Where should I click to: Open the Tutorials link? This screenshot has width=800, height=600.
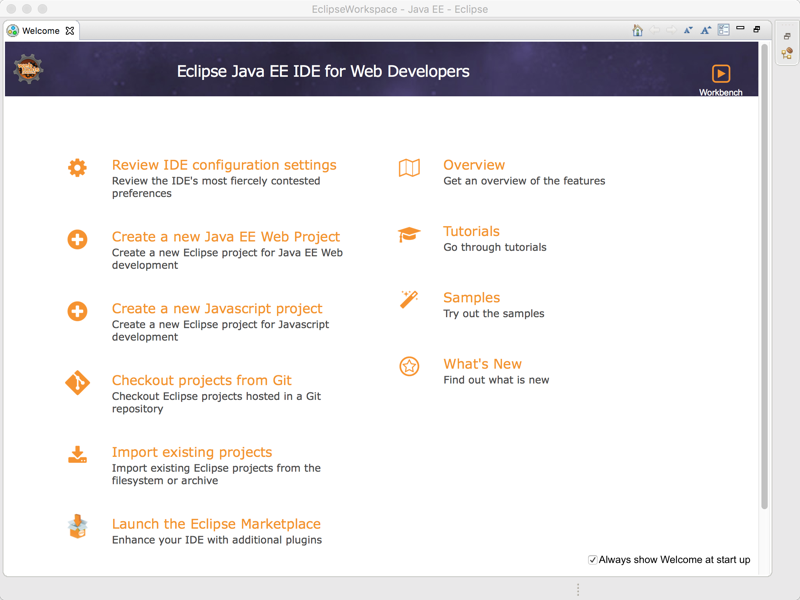pyautogui.click(x=471, y=232)
